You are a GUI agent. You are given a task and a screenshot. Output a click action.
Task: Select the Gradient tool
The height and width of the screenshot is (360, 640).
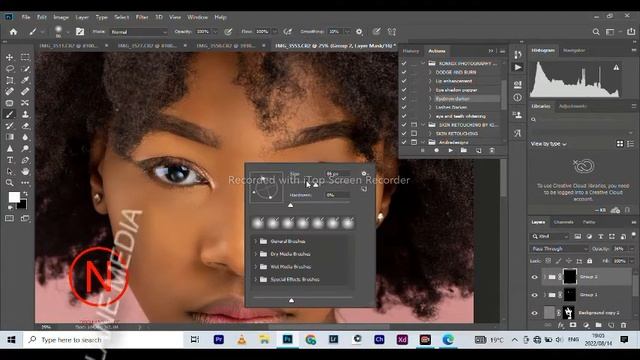tap(9, 137)
